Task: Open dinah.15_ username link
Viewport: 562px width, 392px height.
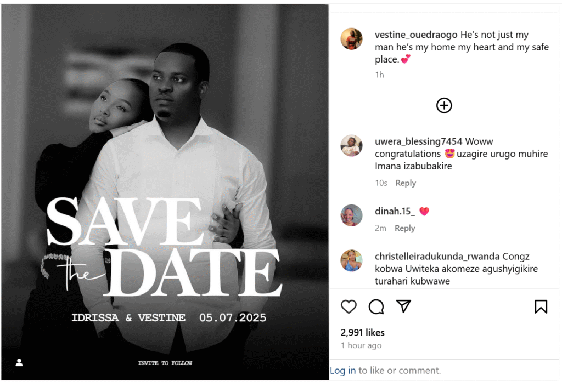Action: [395, 211]
